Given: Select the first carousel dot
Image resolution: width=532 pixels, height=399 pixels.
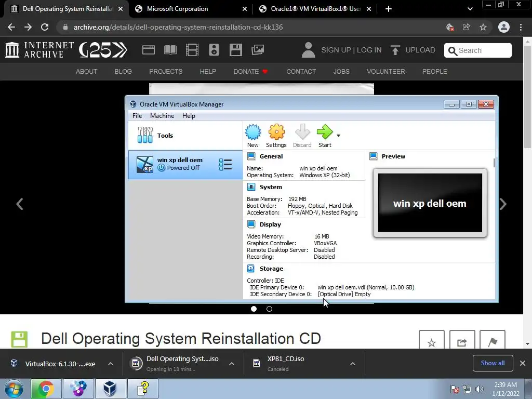Looking at the screenshot, I should tap(254, 309).
